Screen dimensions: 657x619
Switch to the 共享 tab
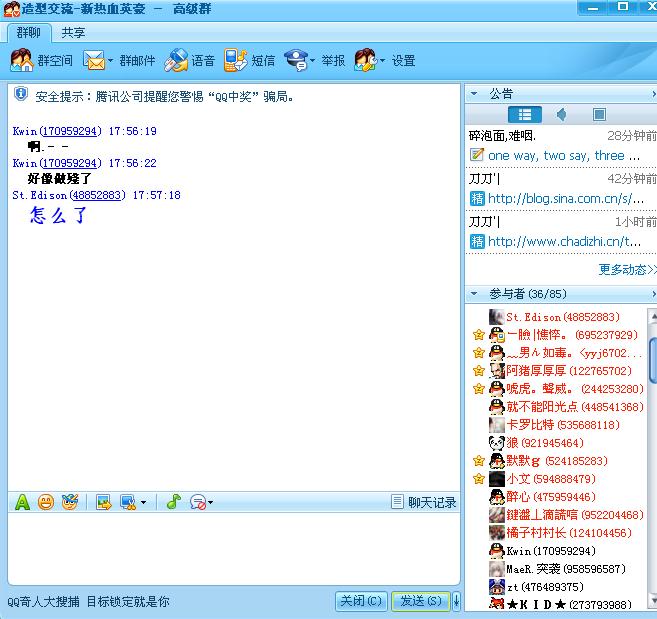click(73, 33)
